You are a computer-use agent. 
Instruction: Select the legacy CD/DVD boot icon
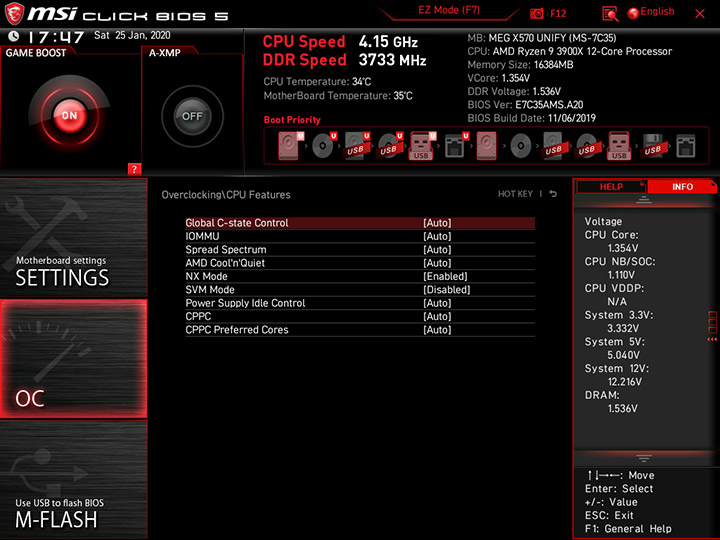click(521, 146)
